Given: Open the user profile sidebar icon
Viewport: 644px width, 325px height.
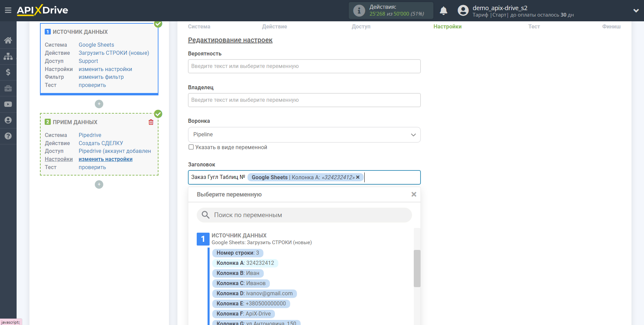Looking at the screenshot, I should tap(8, 120).
